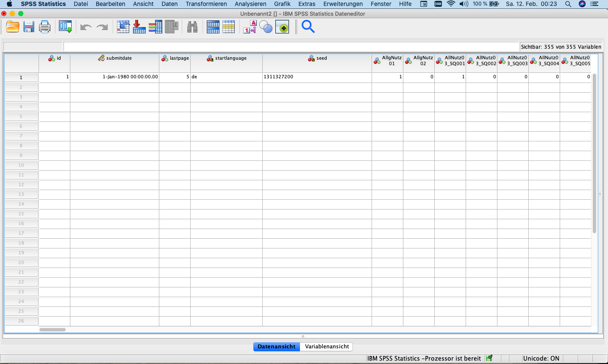Select row 1 header in the data grid

(x=21, y=77)
